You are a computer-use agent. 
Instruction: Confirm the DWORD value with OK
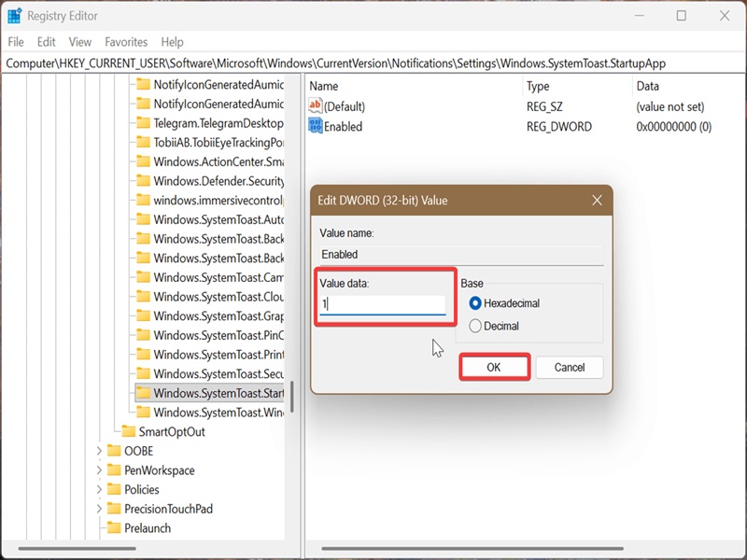pyautogui.click(x=494, y=367)
